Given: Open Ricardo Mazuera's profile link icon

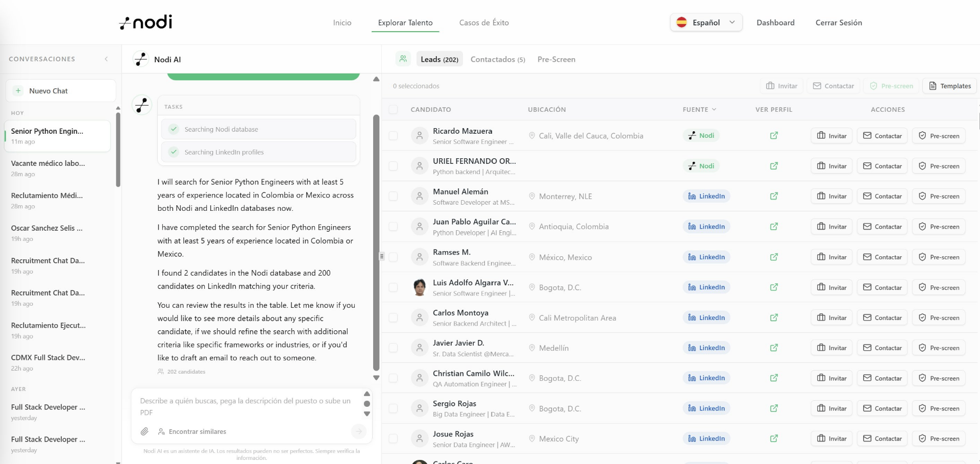Looking at the screenshot, I should pos(774,136).
